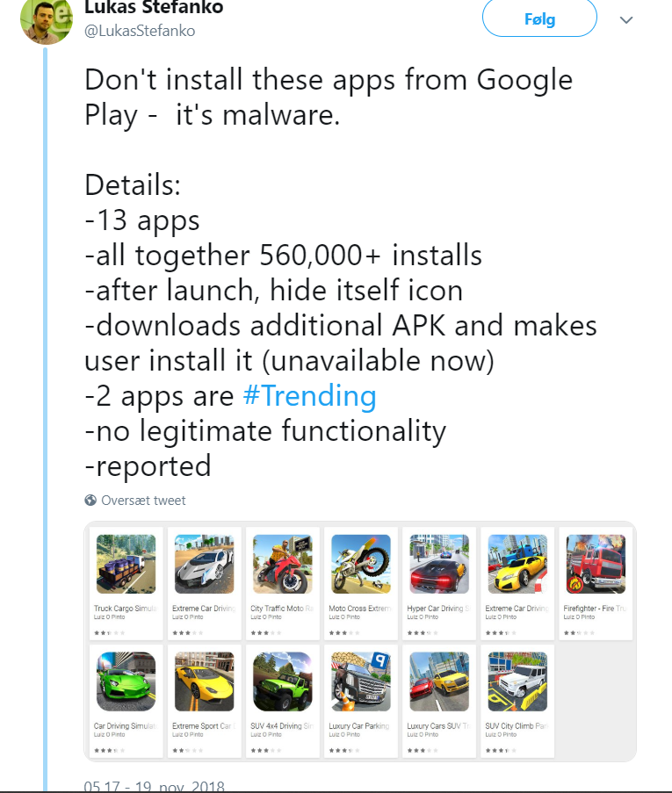Open the Luxury Cars SUV Traffic icon
Screen dimensions: 672x793
click(x=438, y=681)
